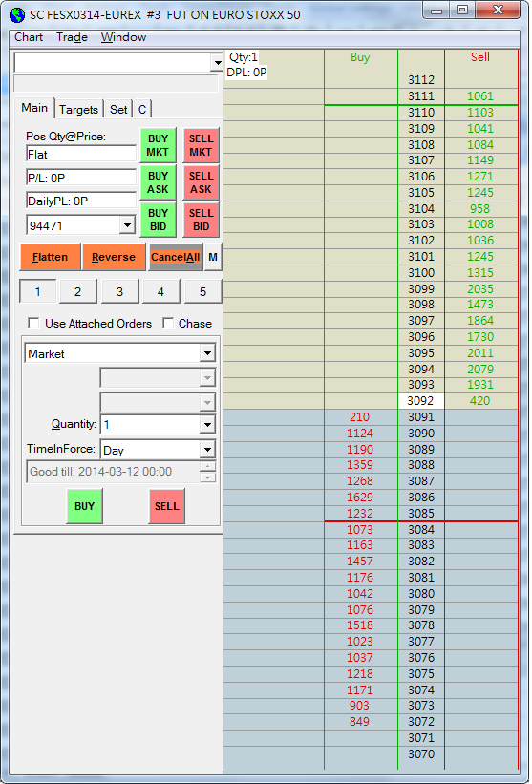Screen dimensions: 532x784
Task: Open the TimeInForce Day dropdown
Action: pyautogui.click(x=207, y=450)
